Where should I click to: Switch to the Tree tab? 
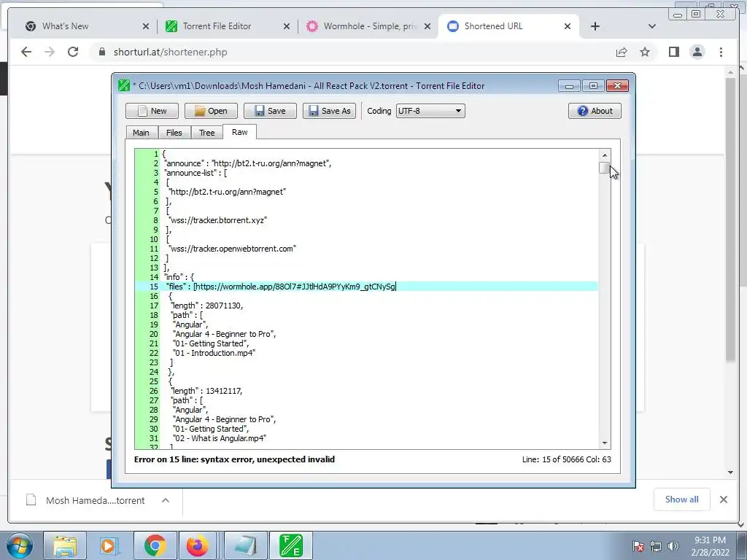point(206,133)
